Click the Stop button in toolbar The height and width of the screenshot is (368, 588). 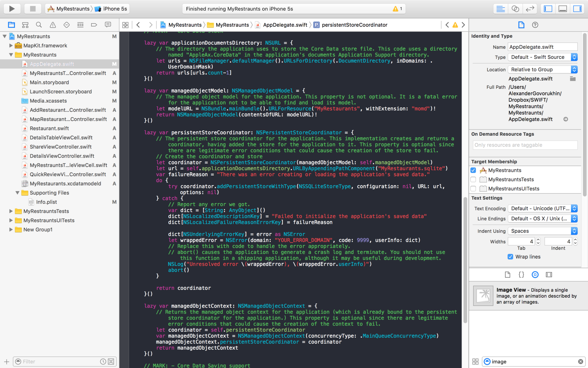[32, 9]
